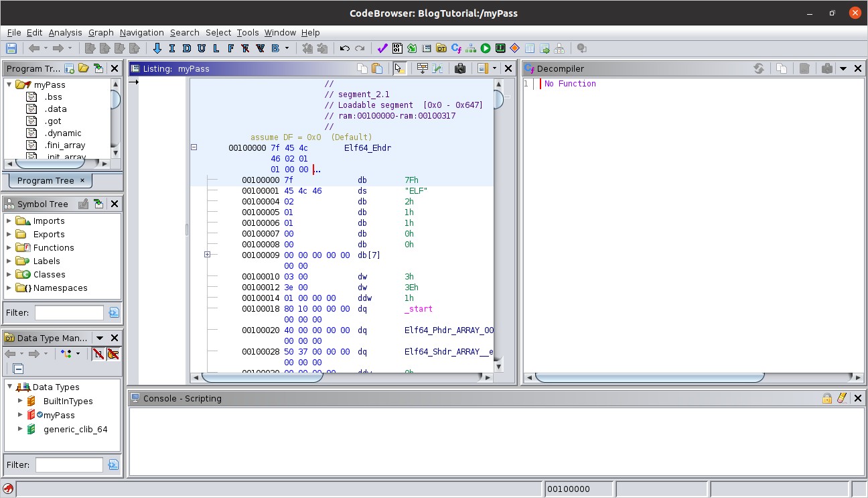Expand the Imports folder in Symbol Tree
The image size is (868, 498).
9,221
